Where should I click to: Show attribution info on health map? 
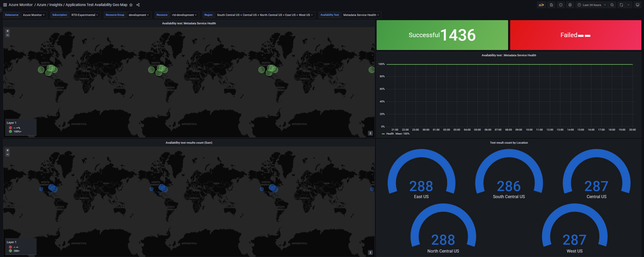pos(370,133)
